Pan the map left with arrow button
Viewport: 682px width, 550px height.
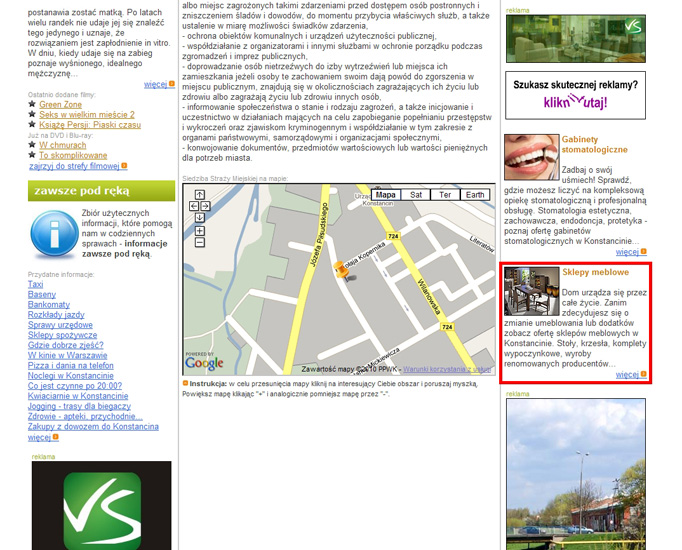click(194, 206)
